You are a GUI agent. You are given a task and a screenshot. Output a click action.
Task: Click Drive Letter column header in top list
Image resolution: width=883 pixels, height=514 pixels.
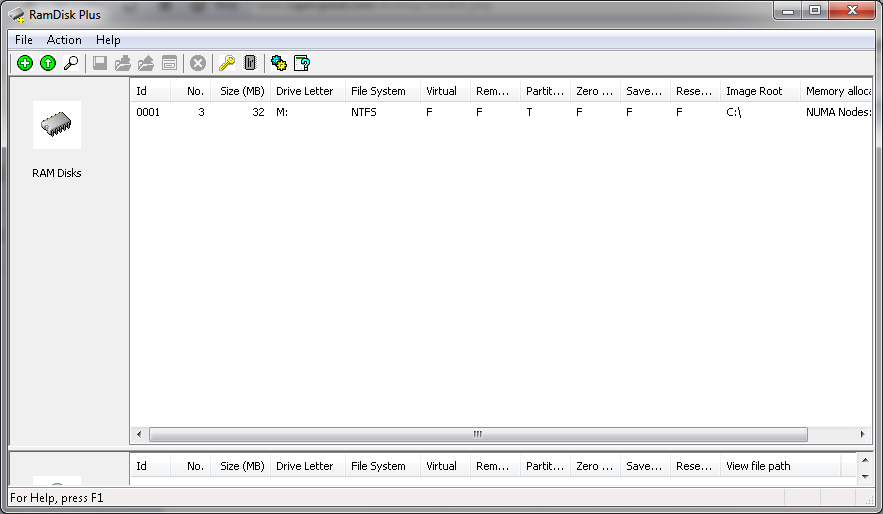point(307,91)
